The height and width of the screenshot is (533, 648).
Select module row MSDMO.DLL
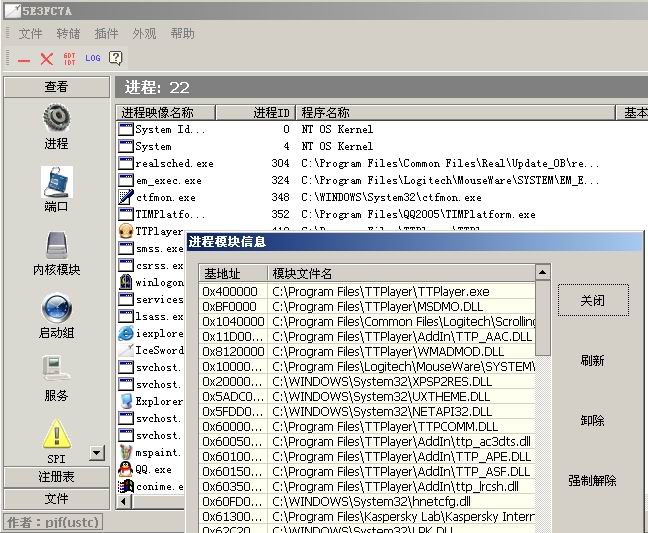[367, 307]
